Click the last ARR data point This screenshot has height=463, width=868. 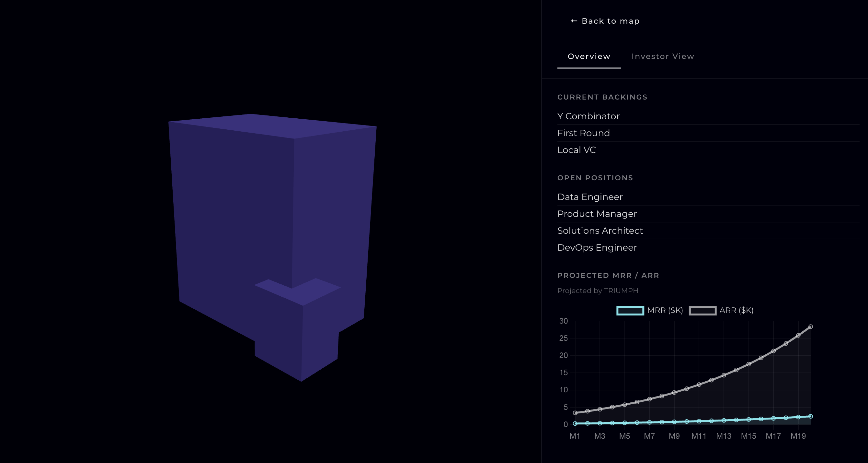coord(810,326)
